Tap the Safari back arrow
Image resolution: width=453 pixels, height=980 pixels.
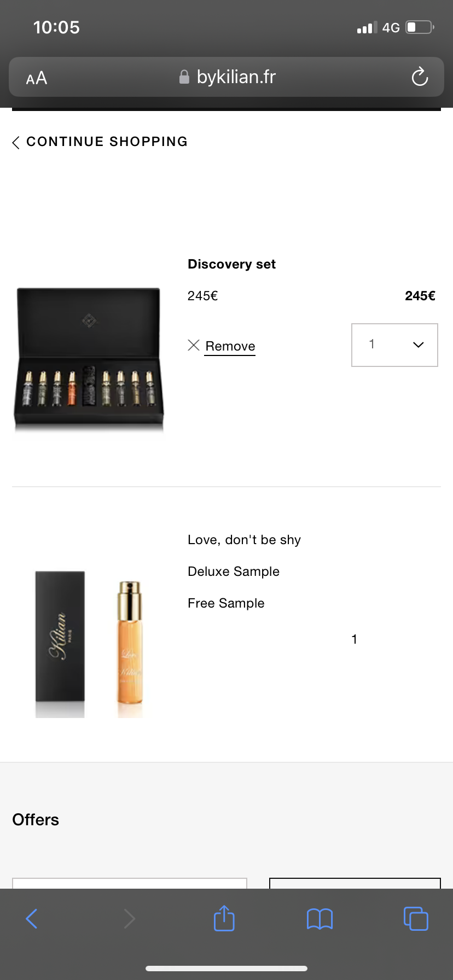coord(32,919)
